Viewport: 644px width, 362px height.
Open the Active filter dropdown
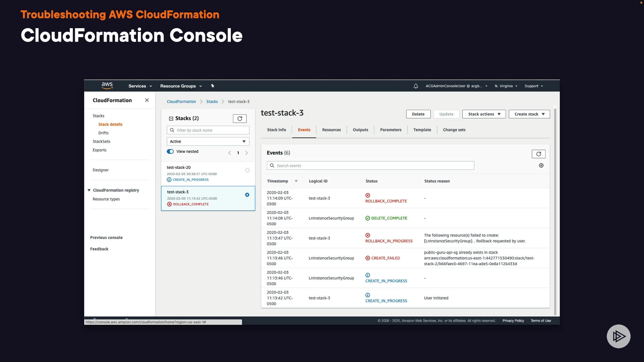(208, 141)
